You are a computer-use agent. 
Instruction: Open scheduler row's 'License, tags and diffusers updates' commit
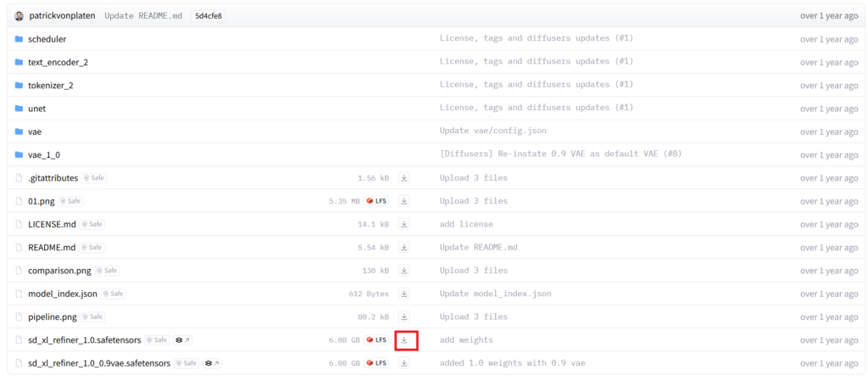[x=537, y=39]
